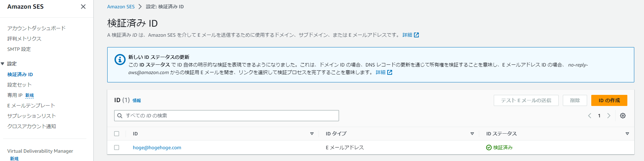The image size is (644, 161).
Task: Check the hoge@hogehoge.com row checkbox
Action: [117, 147]
